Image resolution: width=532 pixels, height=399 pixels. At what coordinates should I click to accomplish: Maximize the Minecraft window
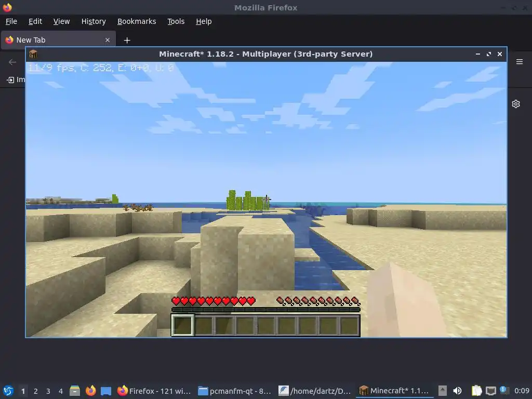(488, 54)
